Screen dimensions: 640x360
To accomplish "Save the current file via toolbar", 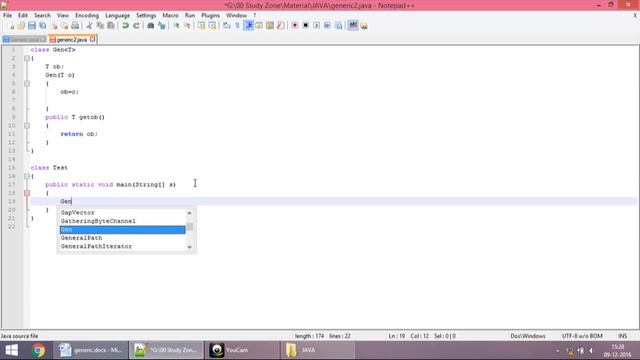I will 32,26.
